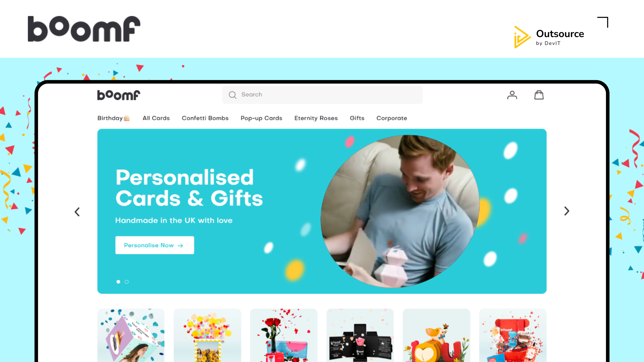Advance to the next banner slide
This screenshot has height=362, width=644.
567,211
